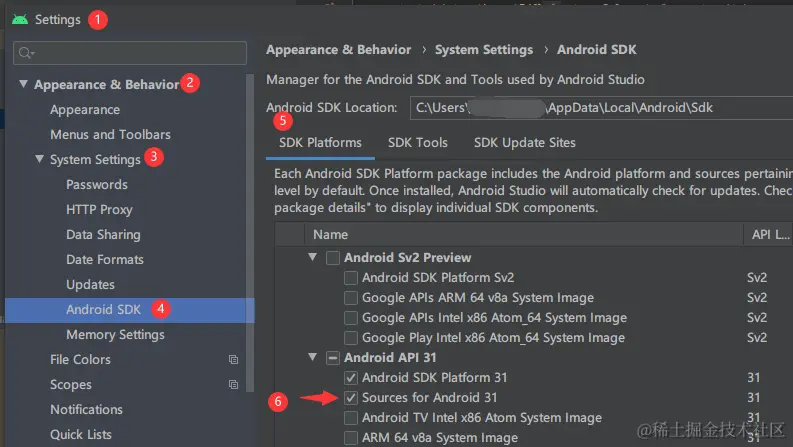Viewport: 793px width, 447px height.
Task: Open the File Colors settings
Action: [x=80, y=360]
